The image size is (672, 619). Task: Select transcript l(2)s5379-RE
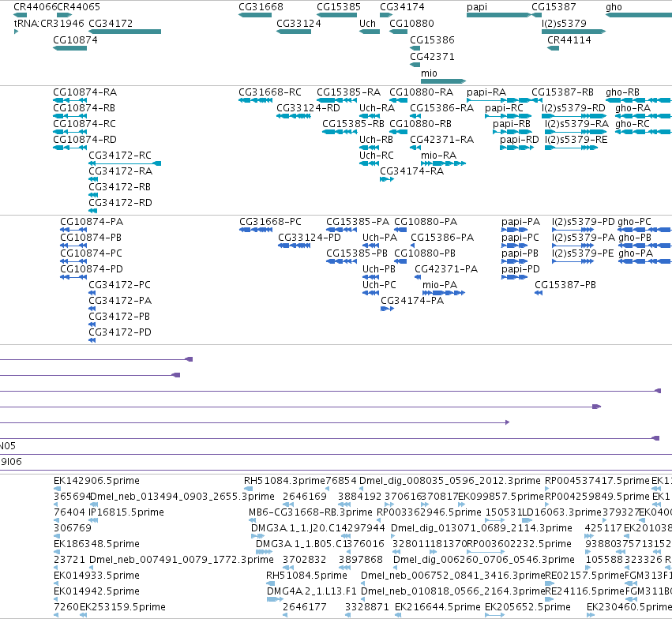576,140
